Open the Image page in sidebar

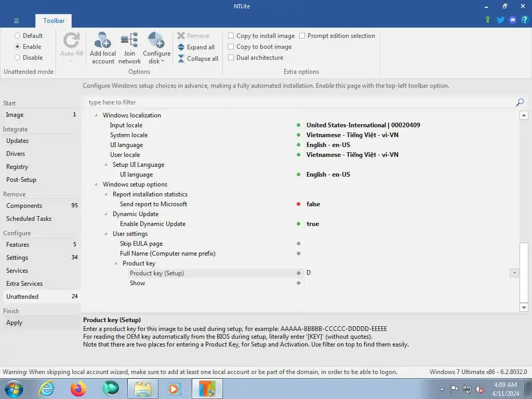41,115
